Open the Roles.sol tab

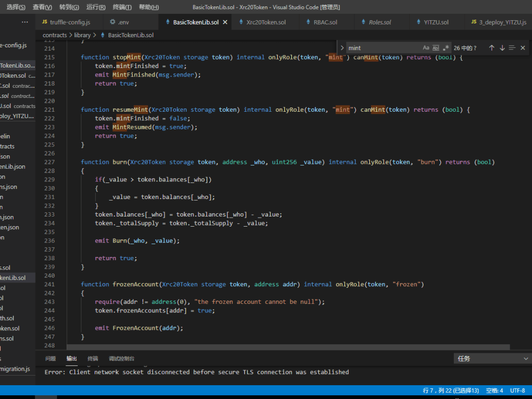380,22
